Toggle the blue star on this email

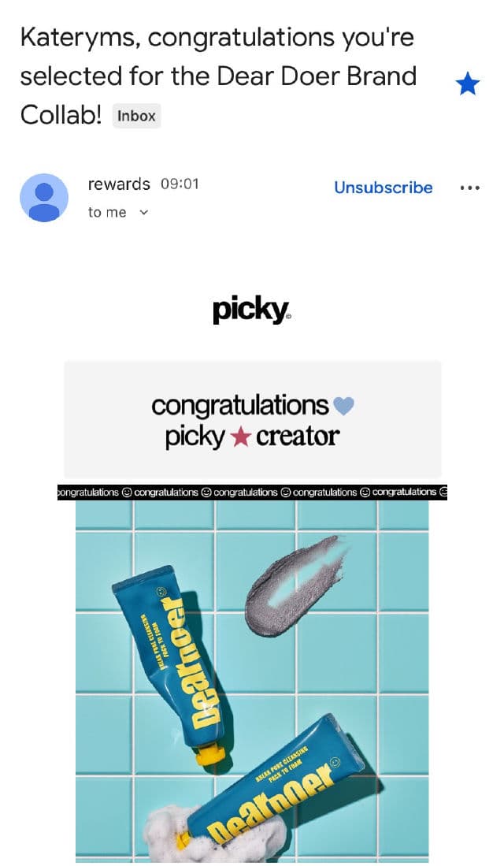pos(468,84)
